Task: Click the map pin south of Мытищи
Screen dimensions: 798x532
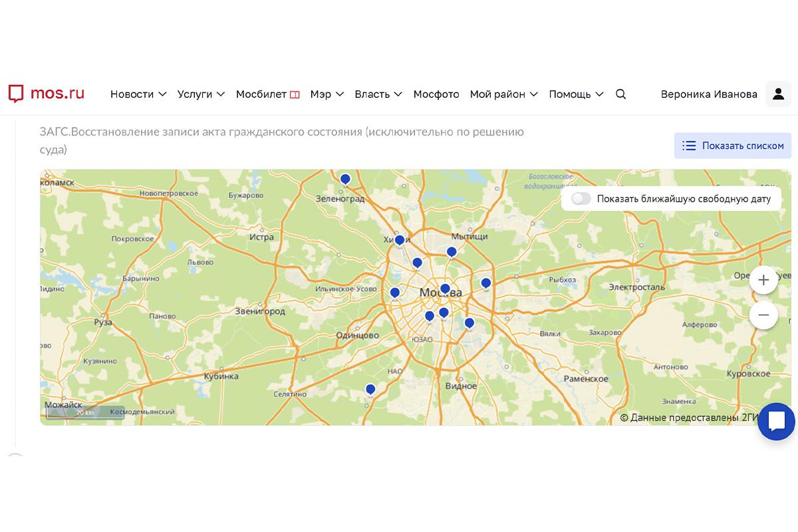Action: tap(452, 252)
